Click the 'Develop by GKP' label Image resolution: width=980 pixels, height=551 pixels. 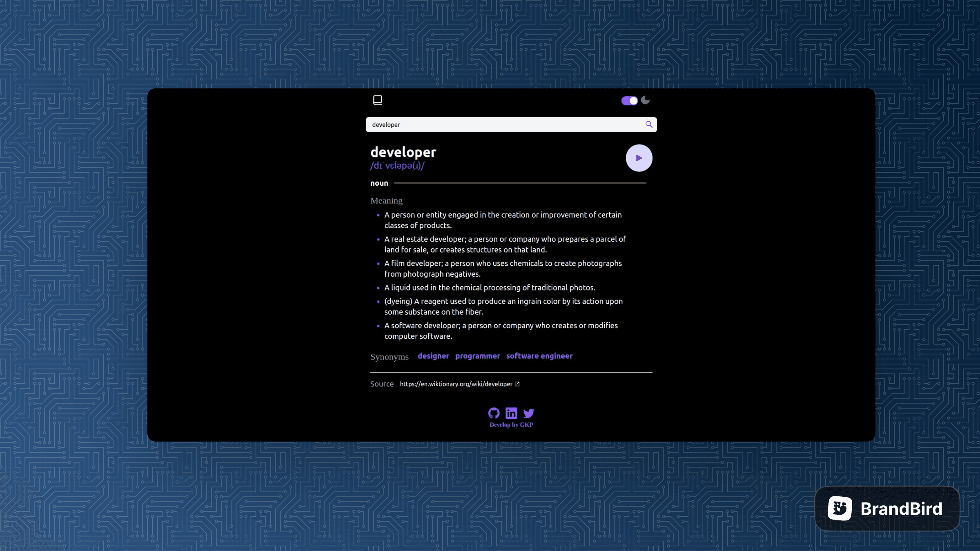[511, 424]
